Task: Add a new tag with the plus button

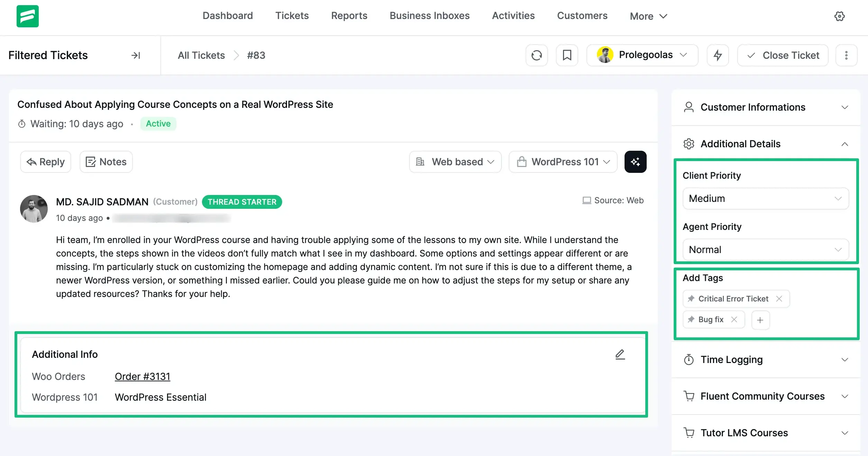Action: click(x=760, y=320)
